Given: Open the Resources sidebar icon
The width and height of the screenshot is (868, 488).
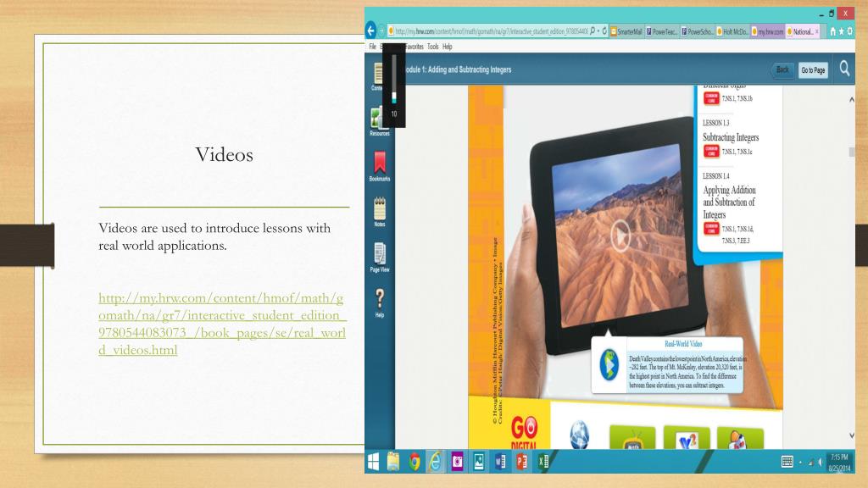Looking at the screenshot, I should (x=379, y=121).
